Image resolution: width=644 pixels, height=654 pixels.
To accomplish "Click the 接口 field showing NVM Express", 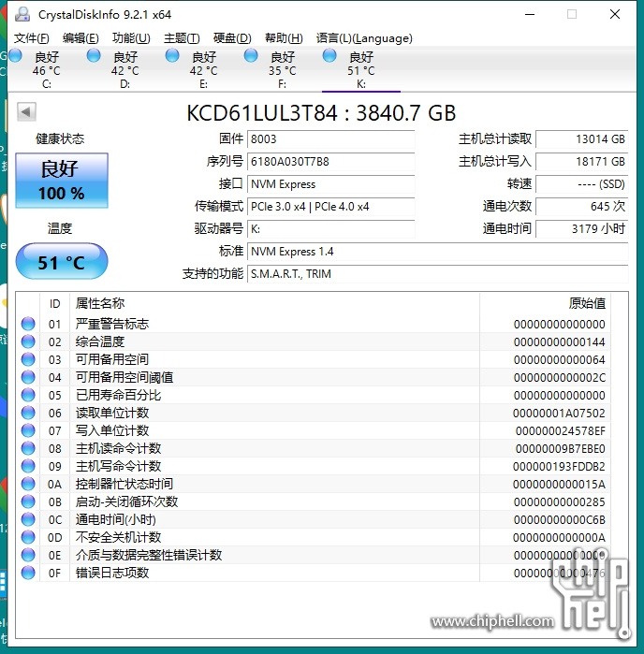I will (x=331, y=184).
